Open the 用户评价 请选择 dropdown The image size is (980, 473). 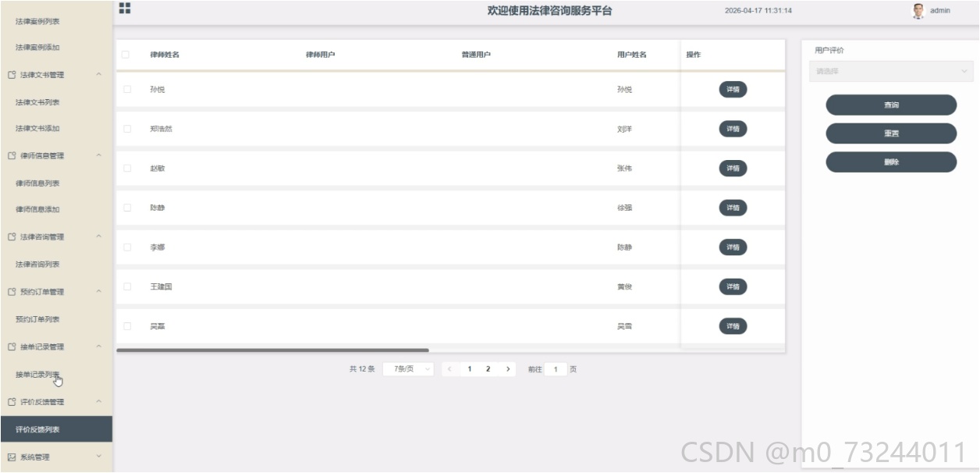(x=891, y=71)
